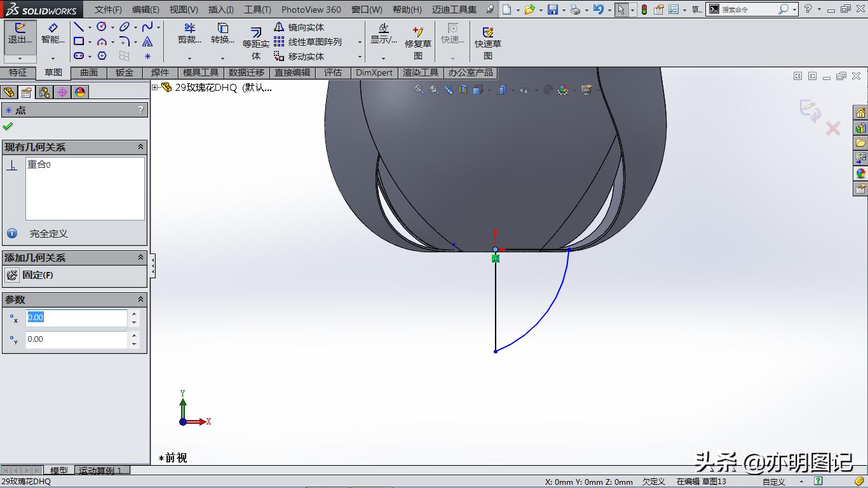Activate 剪裁 (Trim Entities) tool
Viewport: 868px width, 488px height.
click(188, 36)
